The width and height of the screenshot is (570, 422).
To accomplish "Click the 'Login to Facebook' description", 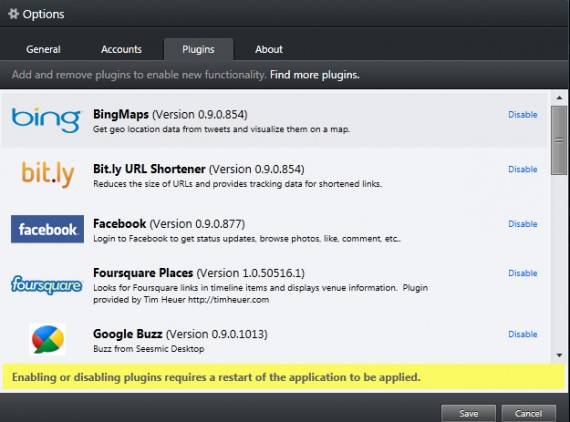I will (247, 239).
